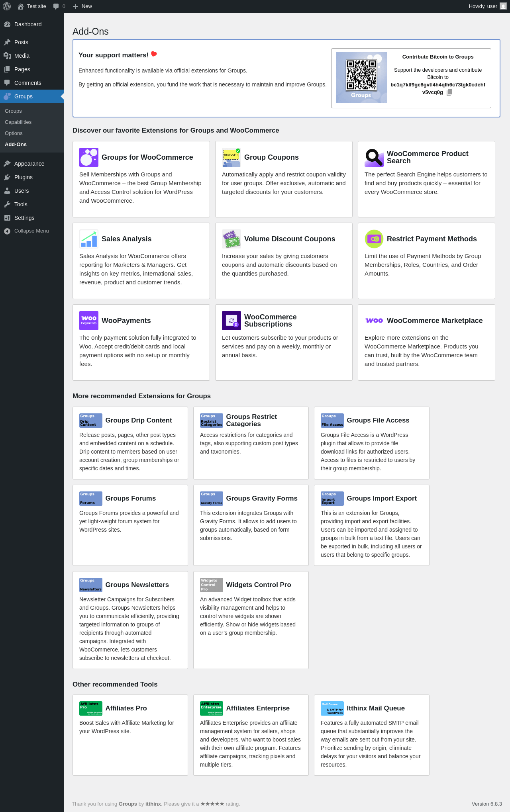Click itthinx link in footer
This screenshot has width=510, height=812.
(x=153, y=804)
